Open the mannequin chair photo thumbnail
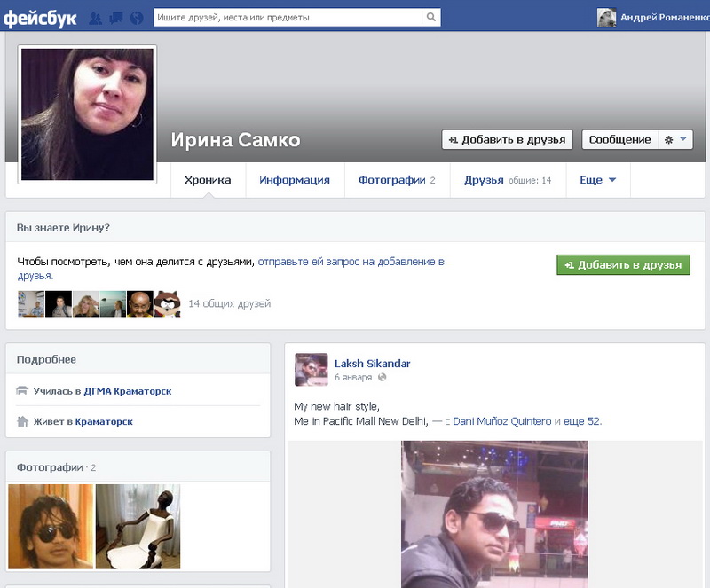Image resolution: width=710 pixels, height=588 pixels. pyautogui.click(x=138, y=526)
